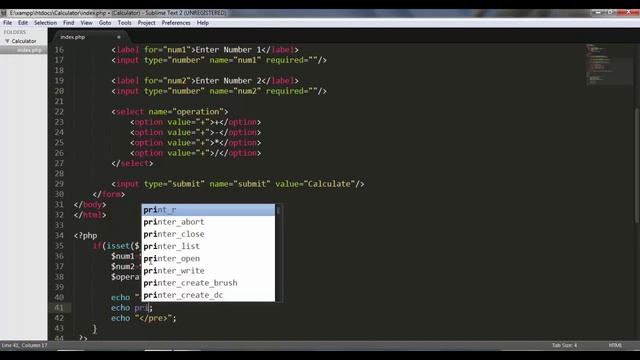Choose printer_open from autocomplete list

tap(208, 259)
